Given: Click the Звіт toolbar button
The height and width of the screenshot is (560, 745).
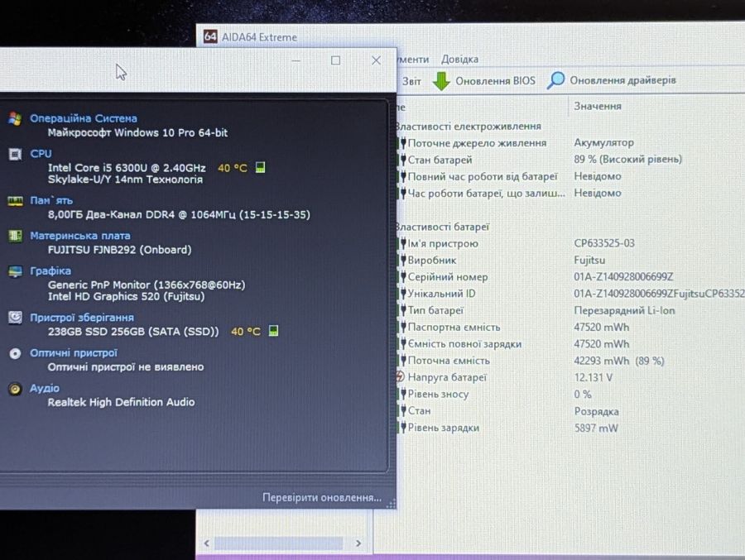Looking at the screenshot, I should [411, 81].
